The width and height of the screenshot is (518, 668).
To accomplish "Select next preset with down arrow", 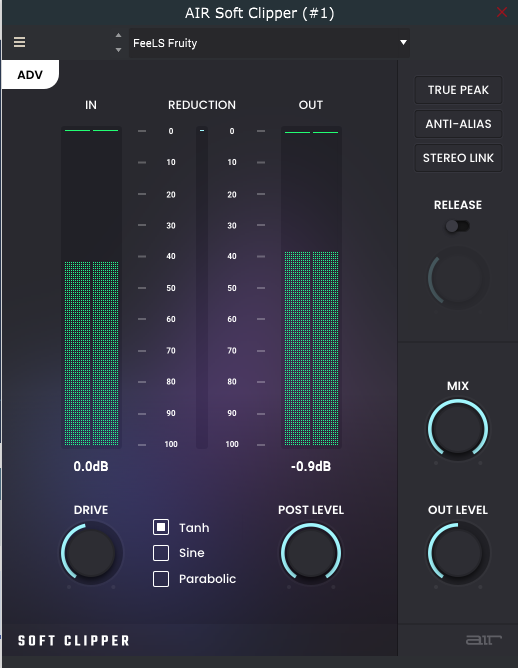I will (118, 50).
